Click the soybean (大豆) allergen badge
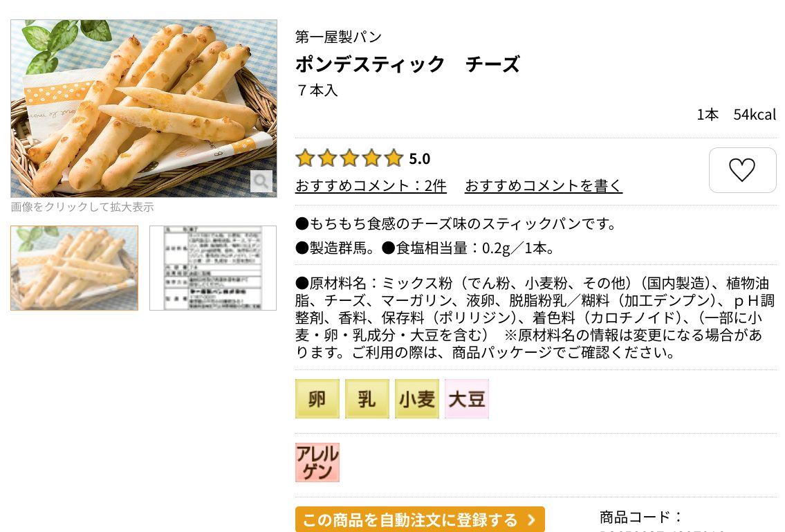 pyautogui.click(x=467, y=398)
